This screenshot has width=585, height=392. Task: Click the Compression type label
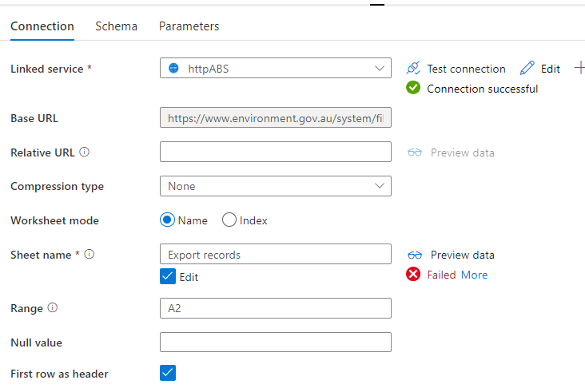57,186
